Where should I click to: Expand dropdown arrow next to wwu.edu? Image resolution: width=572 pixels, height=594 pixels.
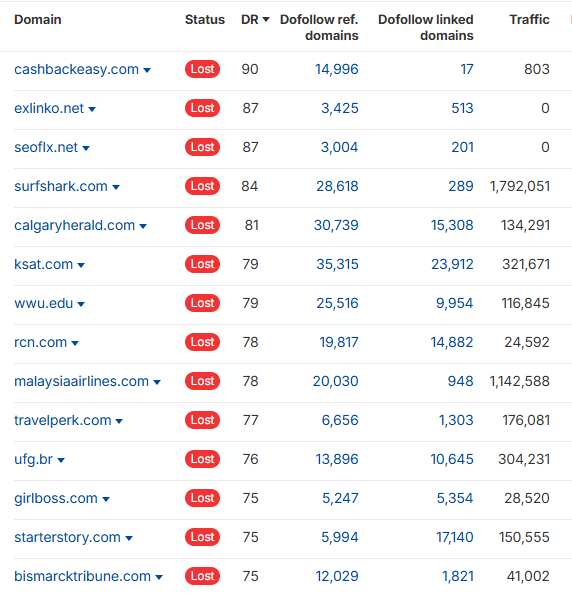point(81,305)
